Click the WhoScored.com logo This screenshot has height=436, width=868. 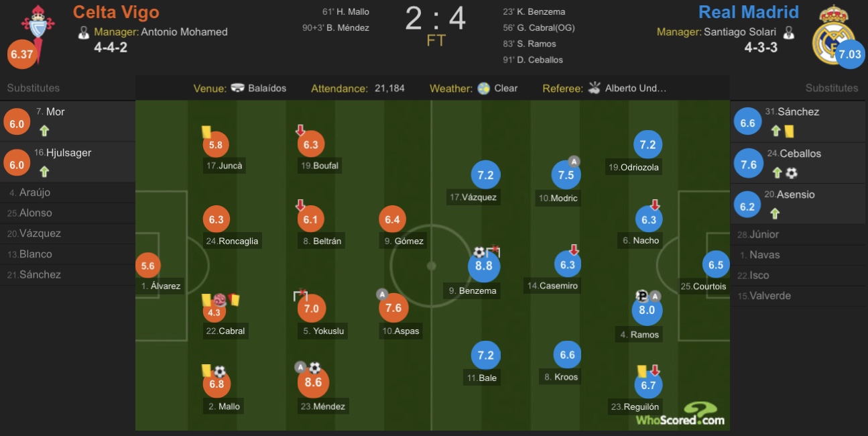coord(680,414)
